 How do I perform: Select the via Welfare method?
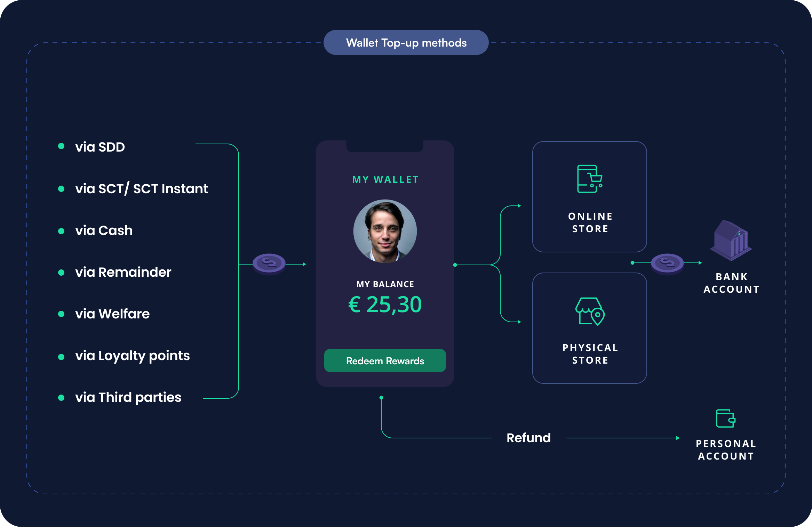coord(112,314)
